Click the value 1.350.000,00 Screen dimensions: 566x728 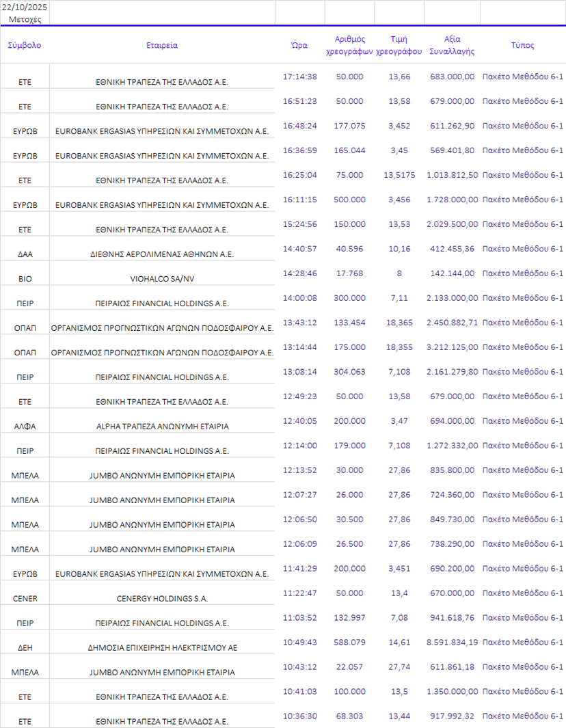click(453, 692)
